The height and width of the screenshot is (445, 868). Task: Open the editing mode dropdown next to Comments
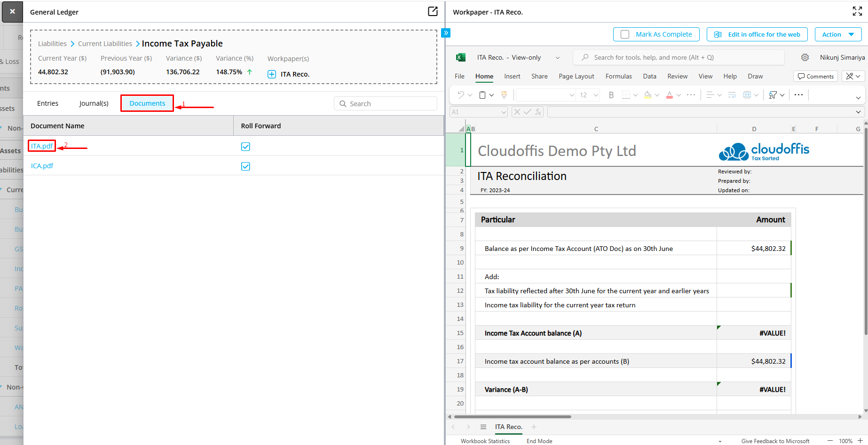click(853, 76)
